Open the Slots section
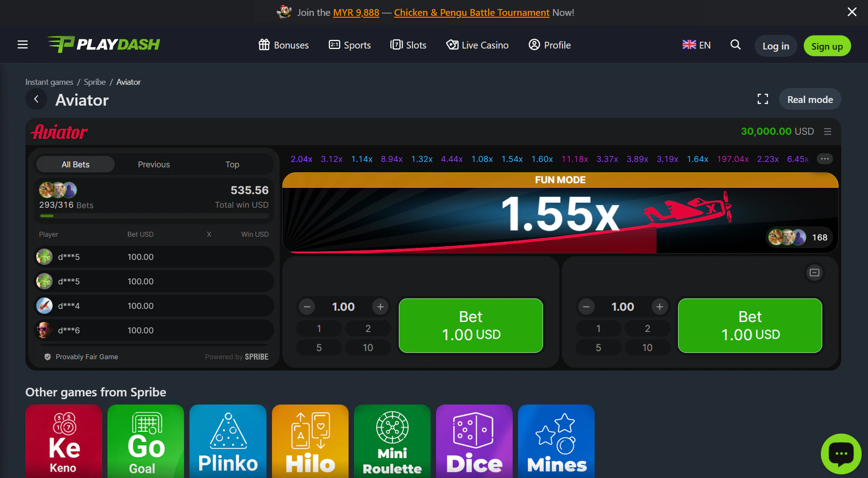The image size is (868, 478). [x=408, y=45]
